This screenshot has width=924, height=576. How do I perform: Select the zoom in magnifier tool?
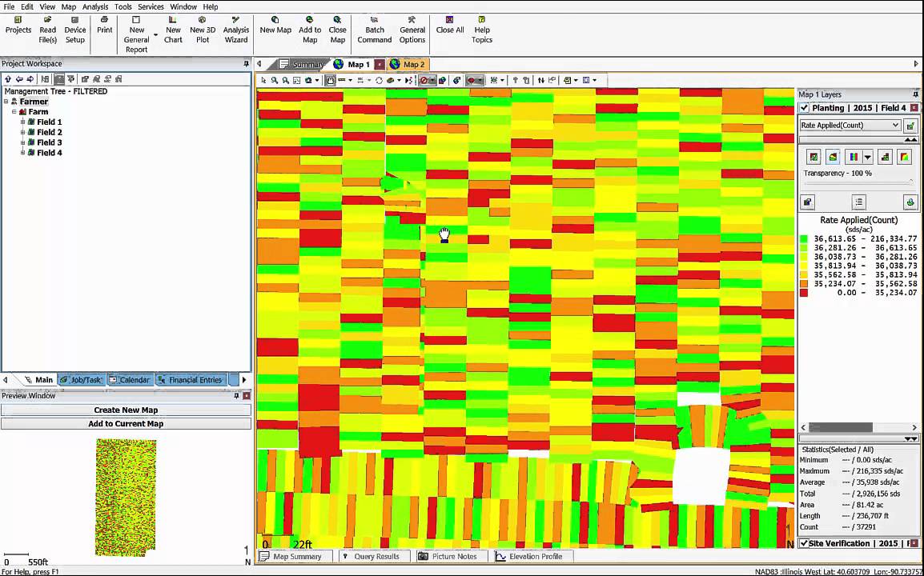275,80
